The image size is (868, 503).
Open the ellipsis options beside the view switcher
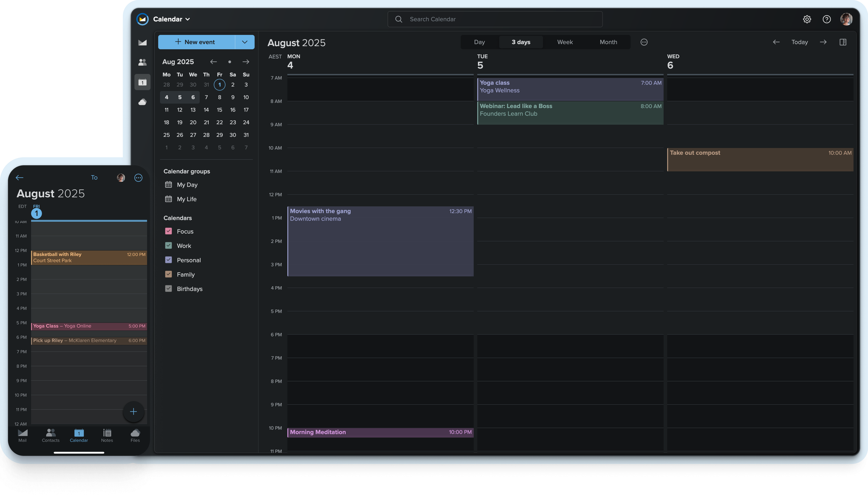[x=644, y=42]
